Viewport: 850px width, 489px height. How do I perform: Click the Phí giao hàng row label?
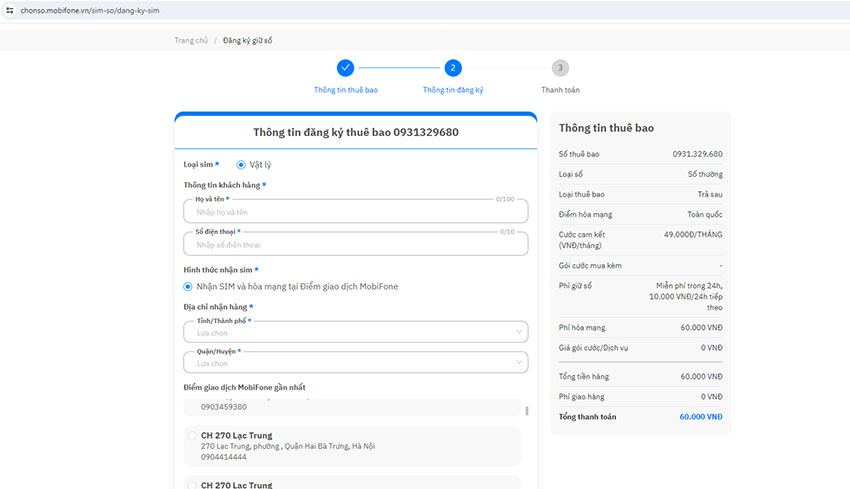point(582,397)
